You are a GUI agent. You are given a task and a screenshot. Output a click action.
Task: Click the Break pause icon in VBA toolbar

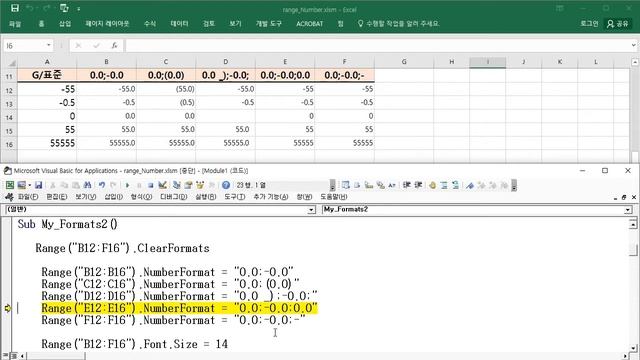coord(139,185)
